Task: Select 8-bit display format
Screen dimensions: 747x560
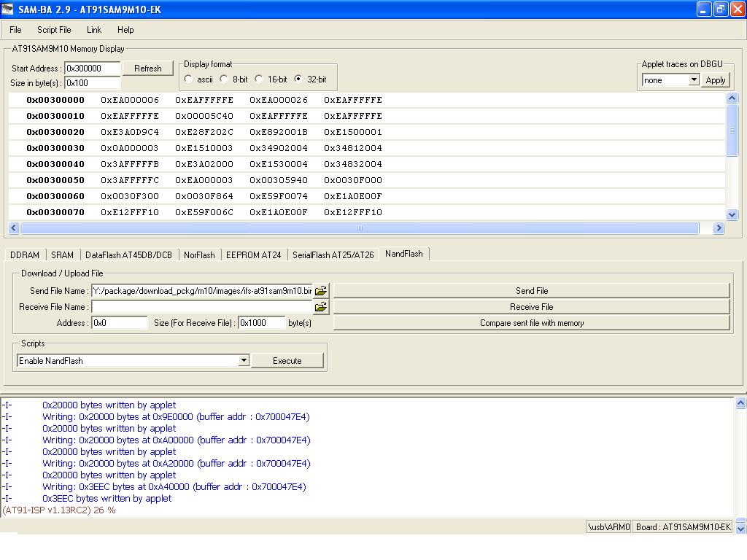Action: click(x=225, y=79)
